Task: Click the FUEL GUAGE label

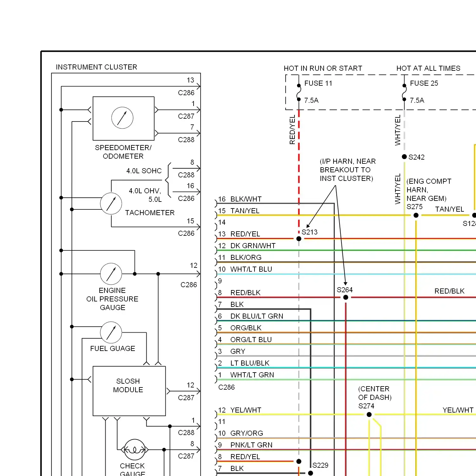Action: pyautogui.click(x=113, y=348)
